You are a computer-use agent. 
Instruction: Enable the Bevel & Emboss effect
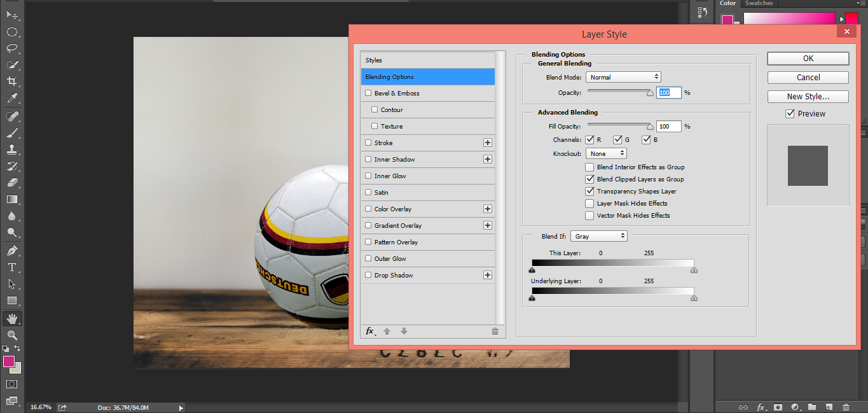pos(367,93)
